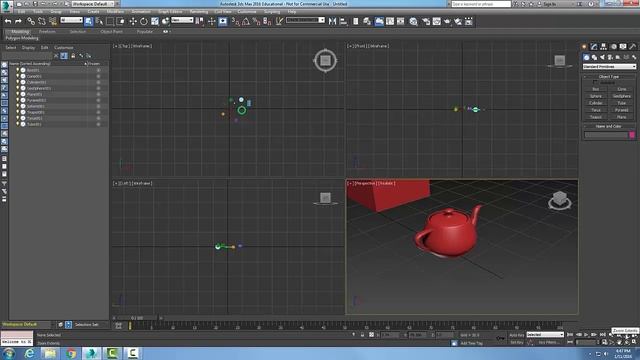Toggle the AutoGrid checkbox
This screenshot has width=640, height=360.
pos(595,82)
